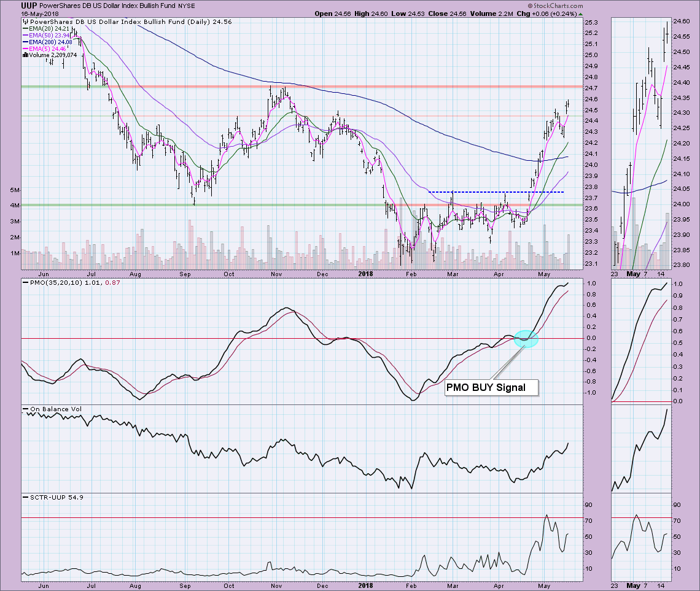Image resolution: width=700 pixels, height=591 pixels.
Task: Click the cyan highlighted PMO crossover circle
Action: (526, 339)
